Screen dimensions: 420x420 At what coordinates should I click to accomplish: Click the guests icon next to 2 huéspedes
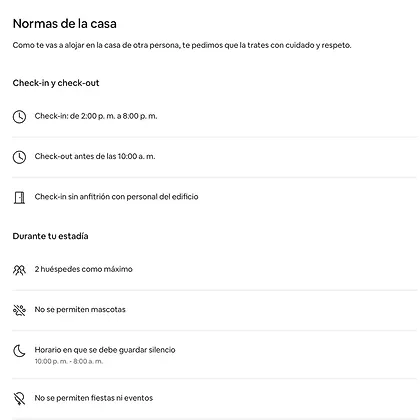[19, 270]
